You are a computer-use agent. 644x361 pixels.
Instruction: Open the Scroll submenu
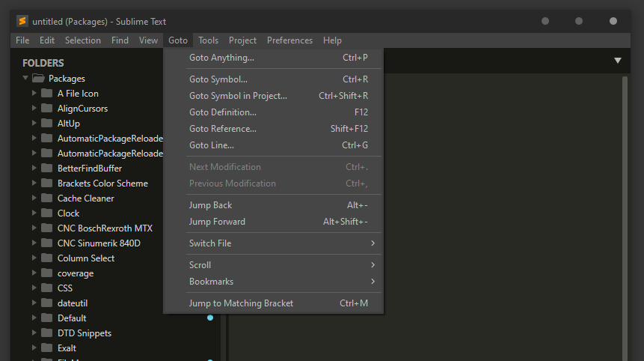[x=273, y=265]
